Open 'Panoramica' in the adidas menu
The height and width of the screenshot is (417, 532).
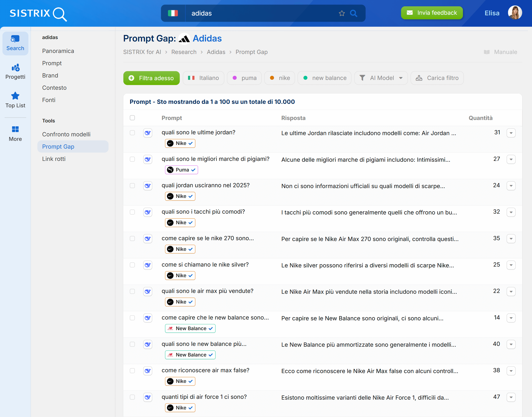(x=58, y=51)
